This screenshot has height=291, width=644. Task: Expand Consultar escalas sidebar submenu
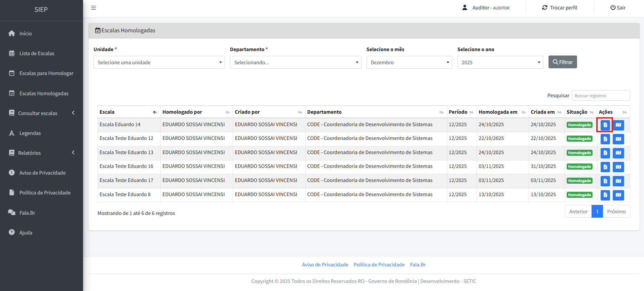pos(41,113)
